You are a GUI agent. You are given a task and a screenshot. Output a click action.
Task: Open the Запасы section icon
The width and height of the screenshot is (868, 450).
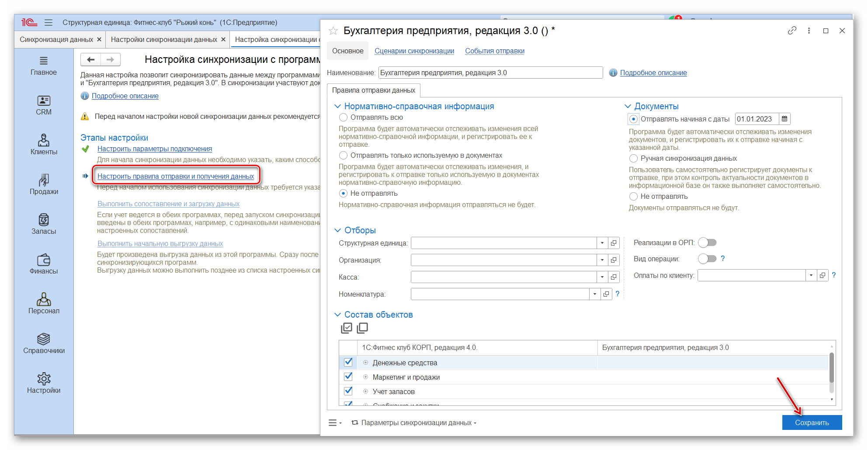click(x=44, y=220)
